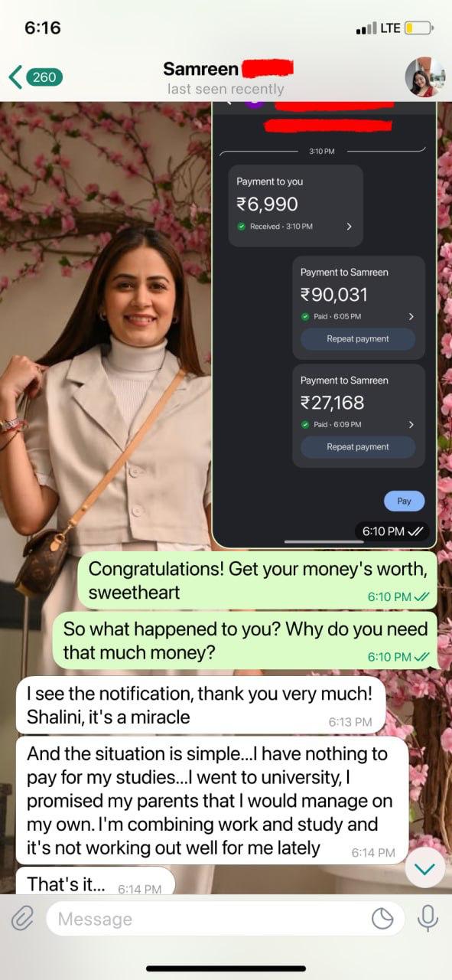The image size is (452, 980).
Task: Tap the message "Congratulations! Get your money's worth"
Action: tap(258, 580)
